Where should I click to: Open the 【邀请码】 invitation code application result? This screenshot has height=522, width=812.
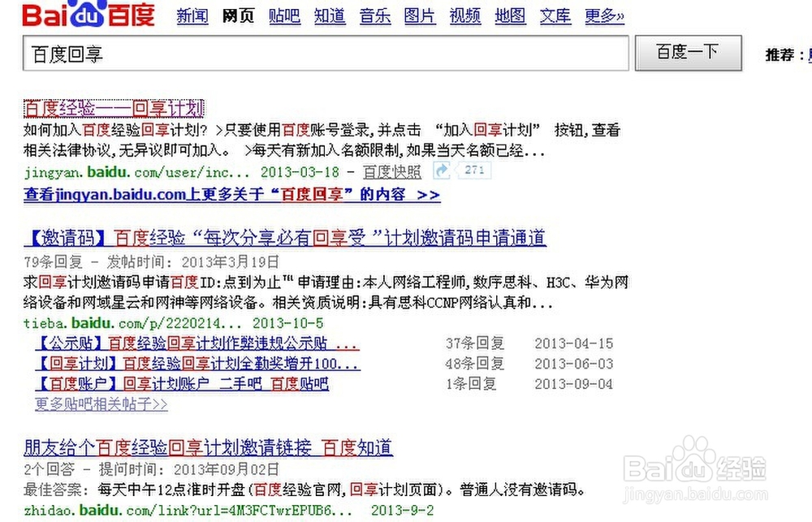[286, 237]
